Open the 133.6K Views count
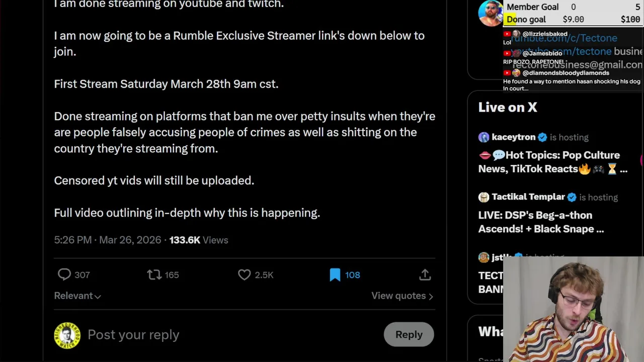This screenshot has width=644, height=362. pos(198,240)
